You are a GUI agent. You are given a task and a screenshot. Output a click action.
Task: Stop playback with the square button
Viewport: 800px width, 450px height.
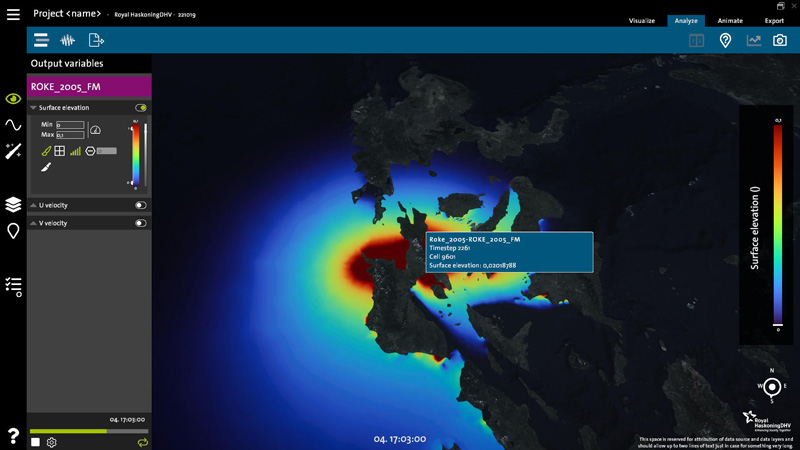[35, 442]
